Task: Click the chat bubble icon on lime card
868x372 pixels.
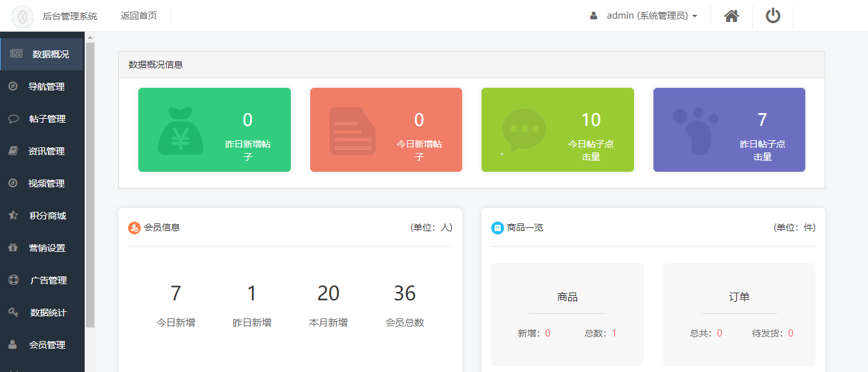Action: [524, 130]
